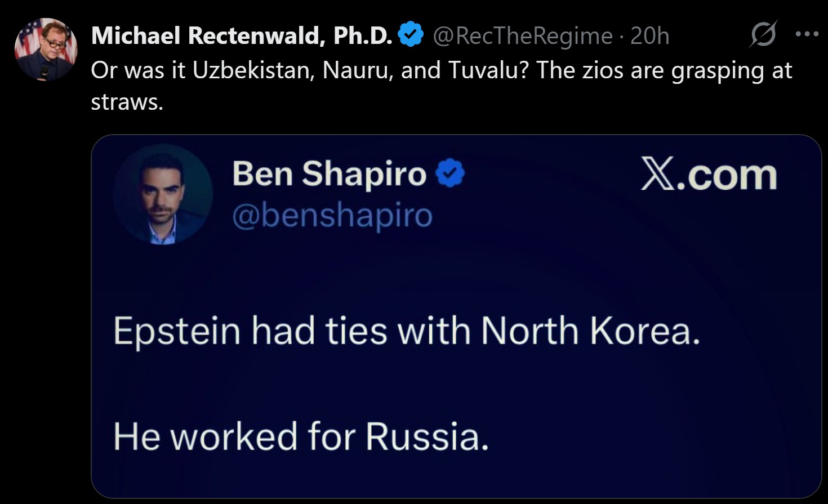The height and width of the screenshot is (504, 828).
Task: Open the @RecTheRegime handle link
Action: point(522,36)
